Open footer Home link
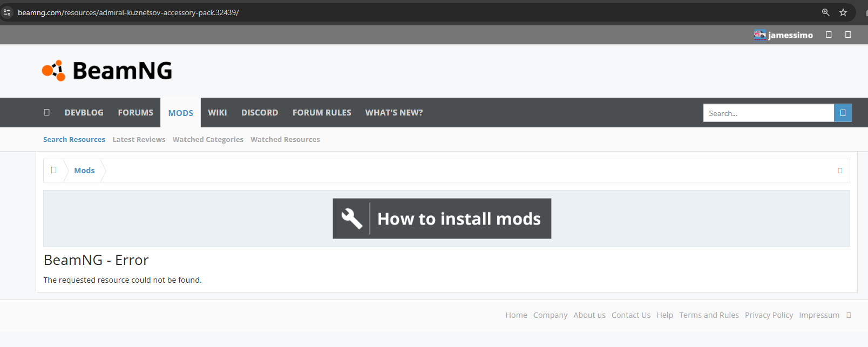Screen dimensions: 868x347 point(516,315)
